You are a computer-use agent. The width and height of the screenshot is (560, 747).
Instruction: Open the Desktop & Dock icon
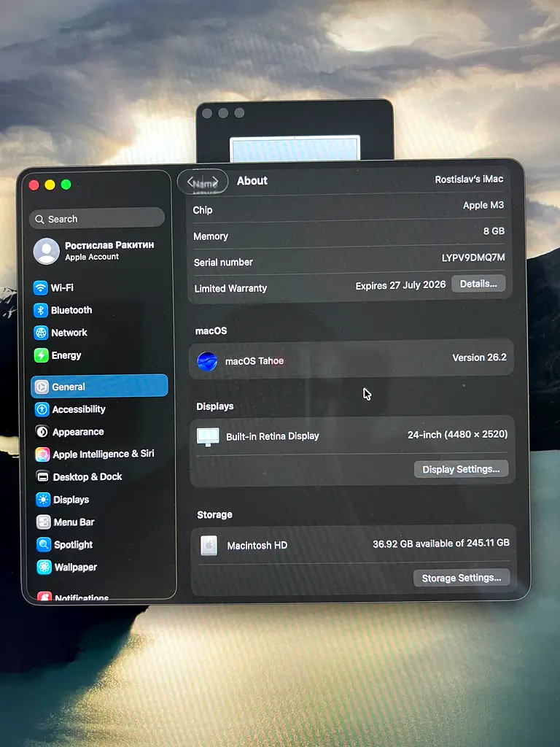coord(43,477)
